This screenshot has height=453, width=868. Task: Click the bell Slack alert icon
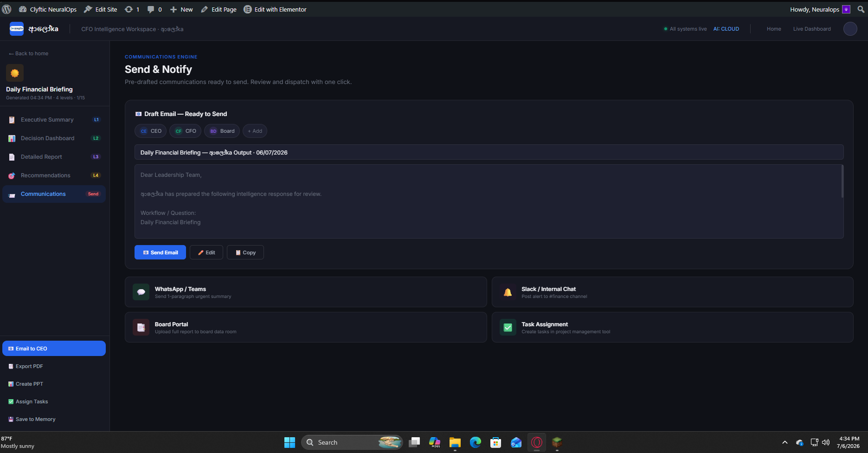coord(508,292)
